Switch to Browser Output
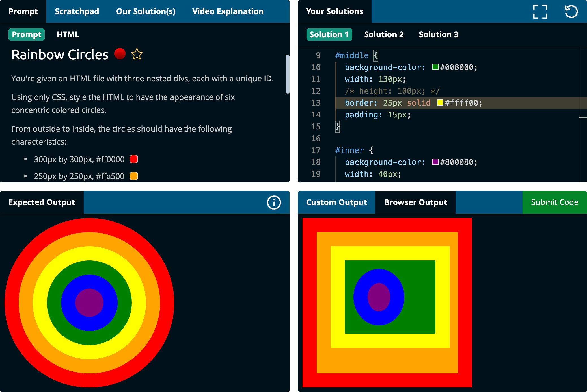This screenshot has width=587, height=392. point(415,202)
